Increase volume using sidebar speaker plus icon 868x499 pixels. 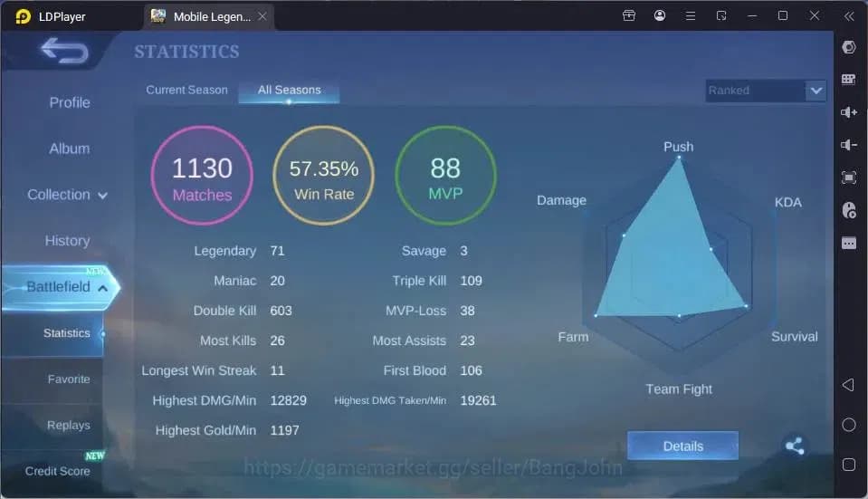pos(849,112)
